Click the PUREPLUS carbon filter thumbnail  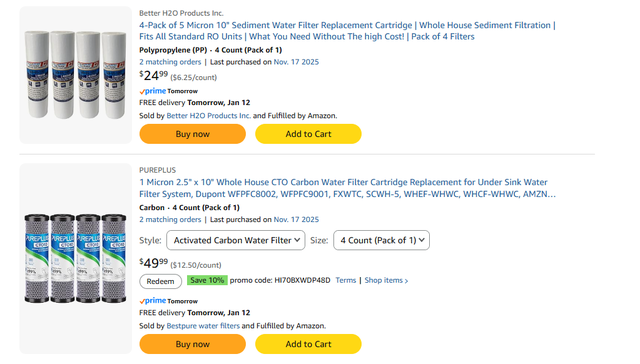pos(76,258)
